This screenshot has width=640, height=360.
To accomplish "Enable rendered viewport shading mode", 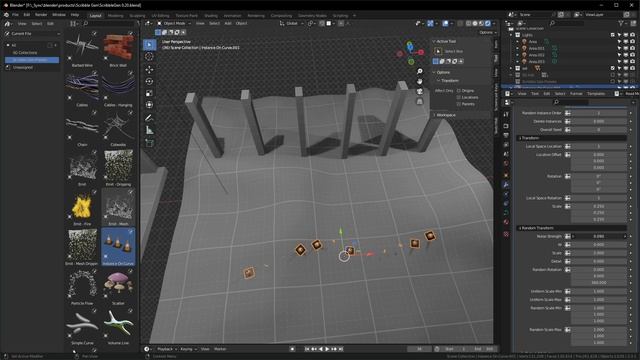I will tap(488, 24).
